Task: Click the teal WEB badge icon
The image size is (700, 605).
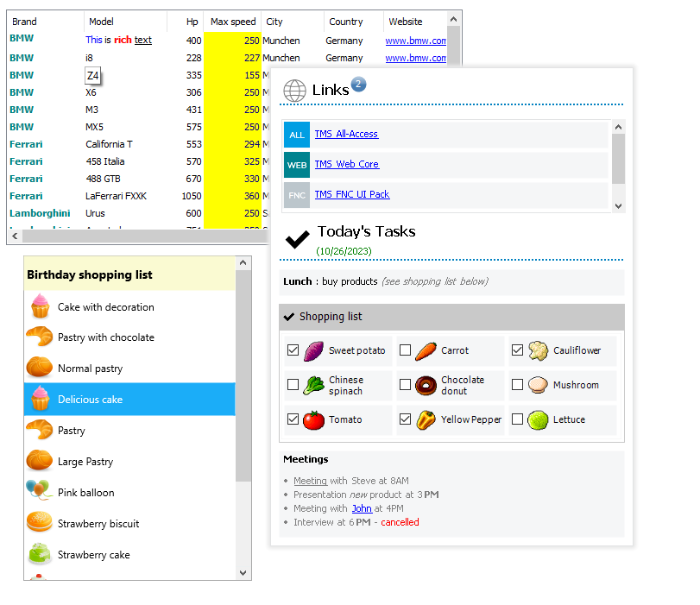Action: click(x=297, y=165)
